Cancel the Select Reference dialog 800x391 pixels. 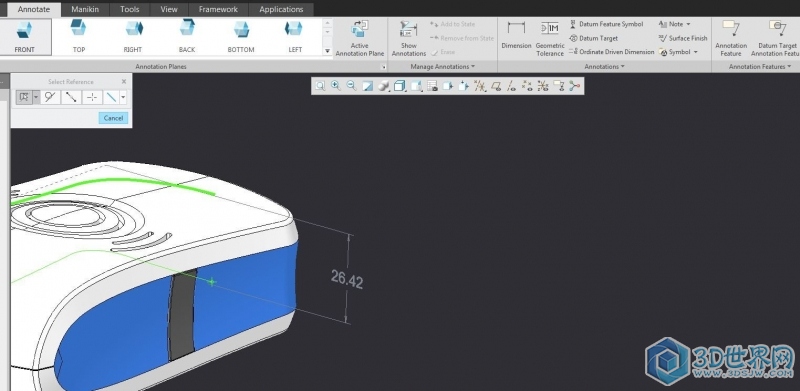[113, 118]
